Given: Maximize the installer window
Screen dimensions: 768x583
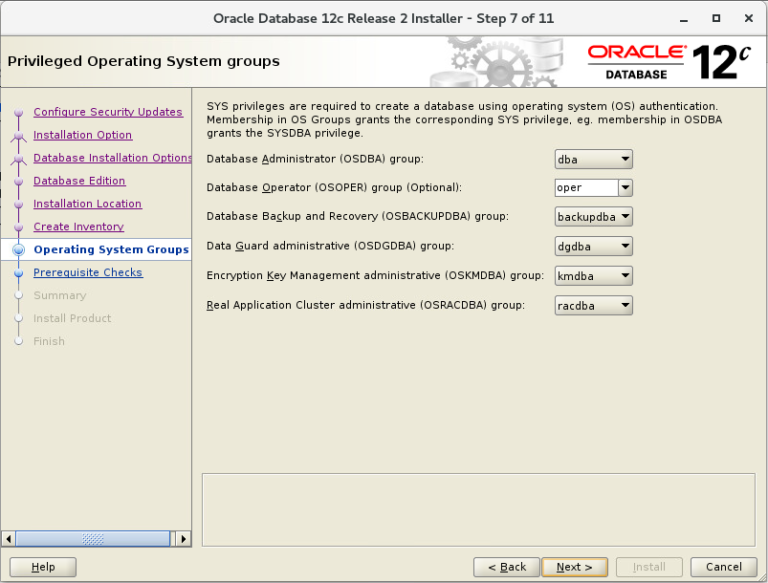Looking at the screenshot, I should 716,19.
